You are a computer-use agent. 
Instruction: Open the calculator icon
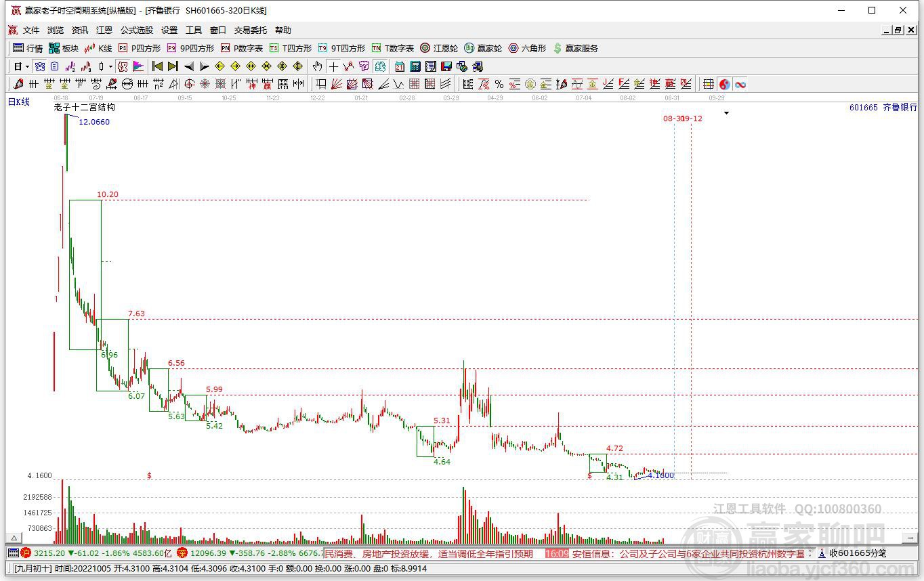point(415,66)
